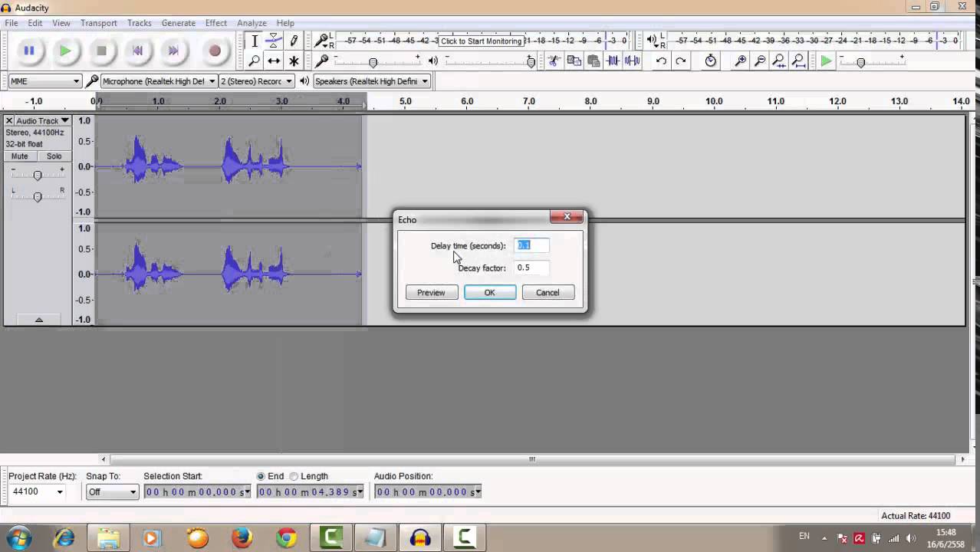Click the Decay factor input field
The width and height of the screenshot is (980, 552).
[x=531, y=268]
